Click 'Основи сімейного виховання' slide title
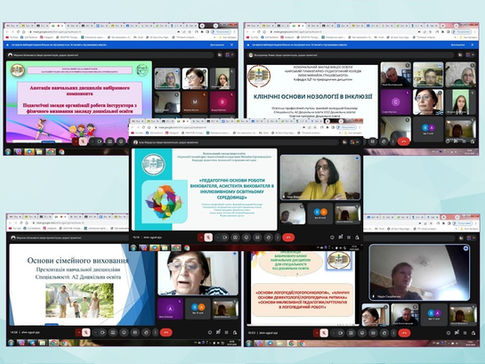The image size is (485, 364). pos(78,260)
